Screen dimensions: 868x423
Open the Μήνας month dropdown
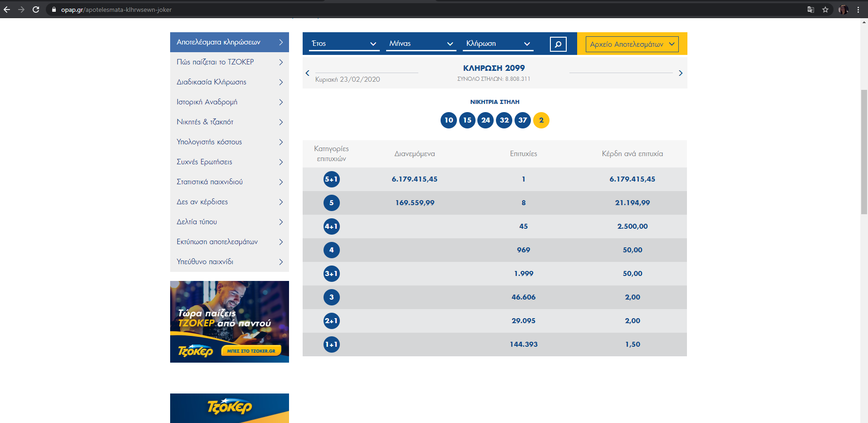421,44
